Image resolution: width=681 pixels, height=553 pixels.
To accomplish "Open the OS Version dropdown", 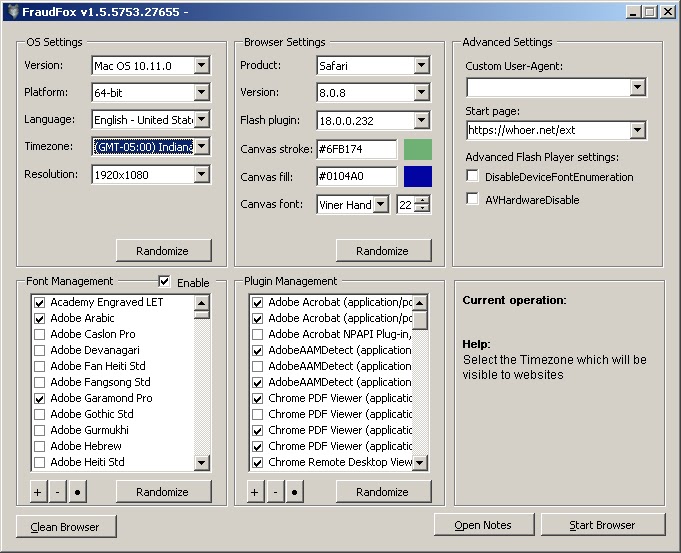I will coord(202,66).
